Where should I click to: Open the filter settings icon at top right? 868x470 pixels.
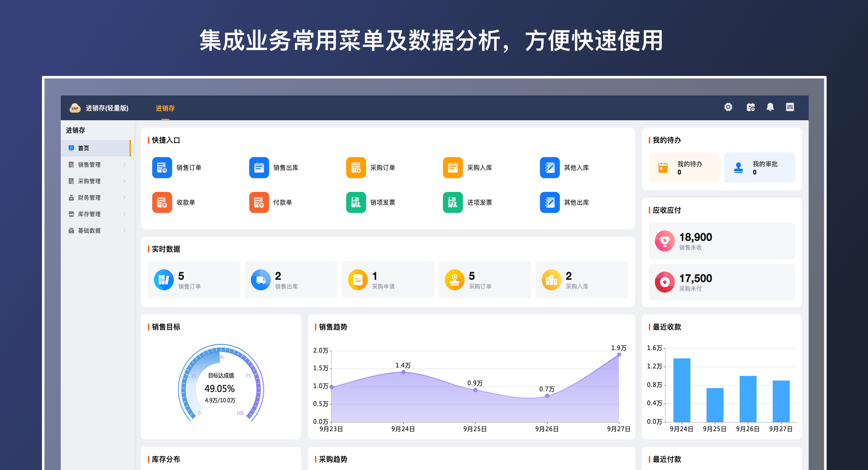point(790,107)
